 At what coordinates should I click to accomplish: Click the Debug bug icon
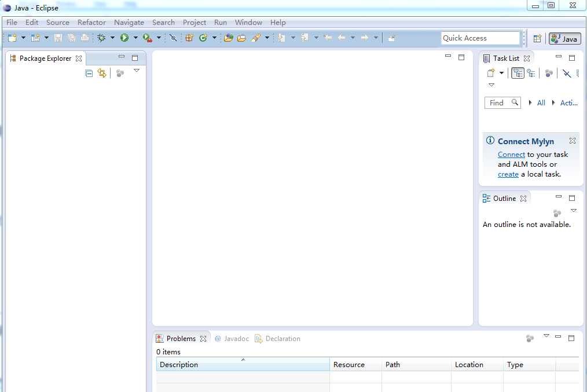tap(101, 38)
